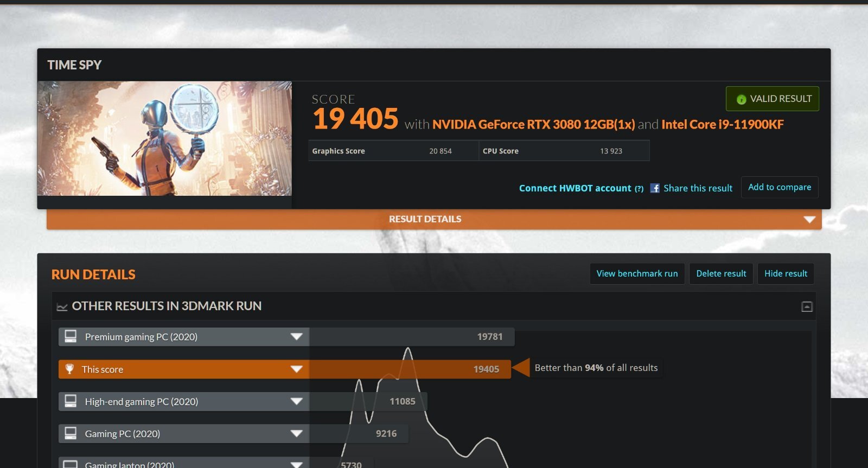
Task: Click the chart icon beside Other Results heading
Action: (x=62, y=307)
